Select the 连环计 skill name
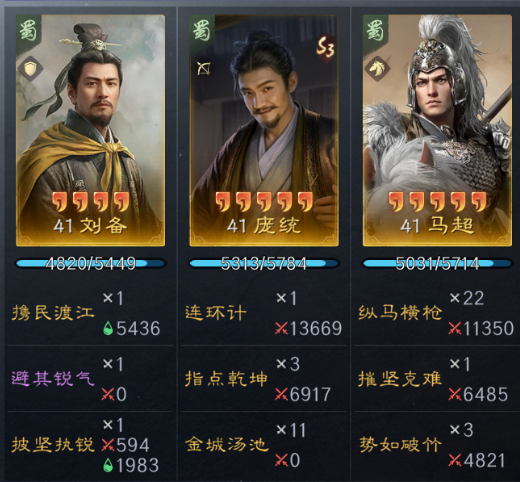 (x=216, y=313)
